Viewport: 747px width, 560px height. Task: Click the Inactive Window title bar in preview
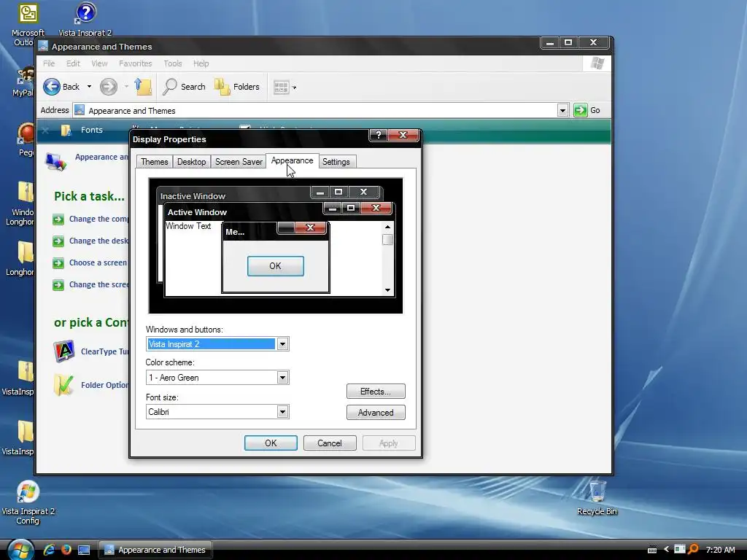point(233,195)
